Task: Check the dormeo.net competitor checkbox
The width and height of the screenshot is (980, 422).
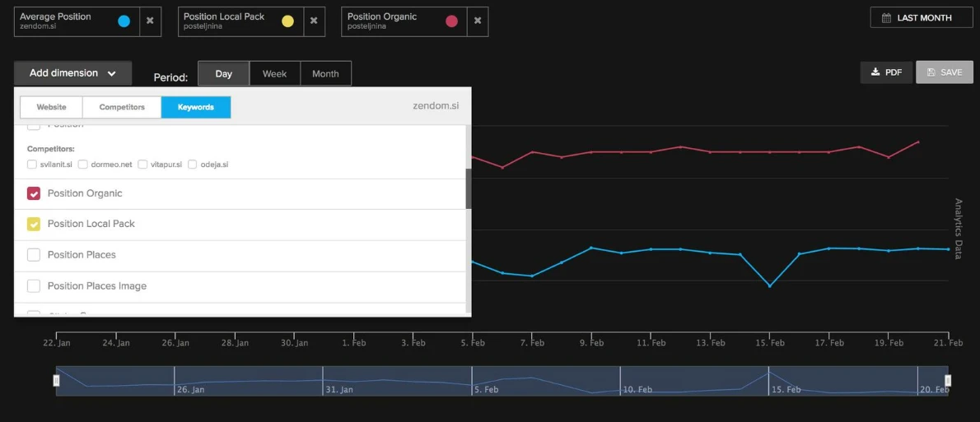Action: tap(83, 165)
